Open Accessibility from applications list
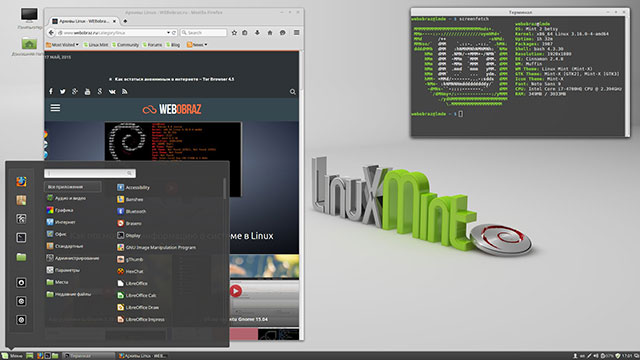This screenshot has height=360, width=640. point(133,187)
